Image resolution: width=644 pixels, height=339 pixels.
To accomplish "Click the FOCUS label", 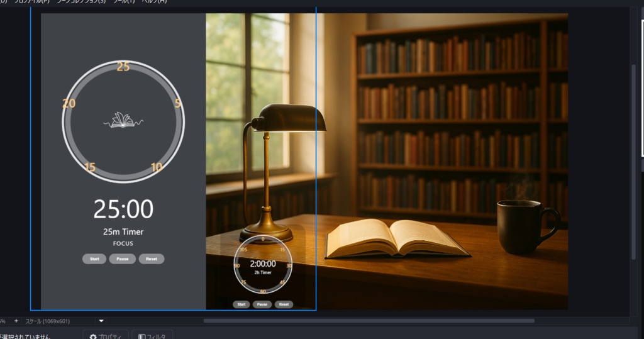I will coord(123,243).
